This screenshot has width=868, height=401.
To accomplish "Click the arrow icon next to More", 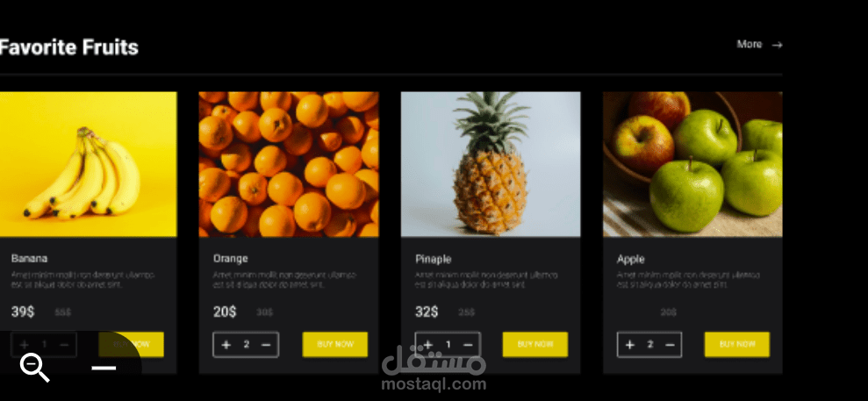I will (778, 45).
